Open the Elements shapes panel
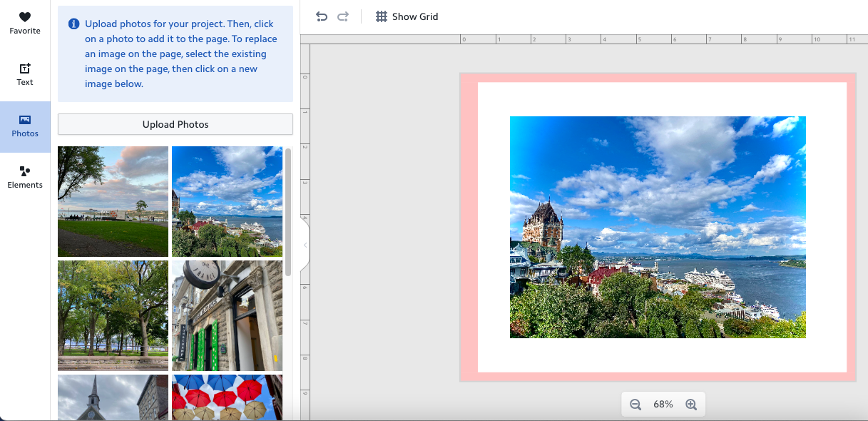 click(25, 178)
